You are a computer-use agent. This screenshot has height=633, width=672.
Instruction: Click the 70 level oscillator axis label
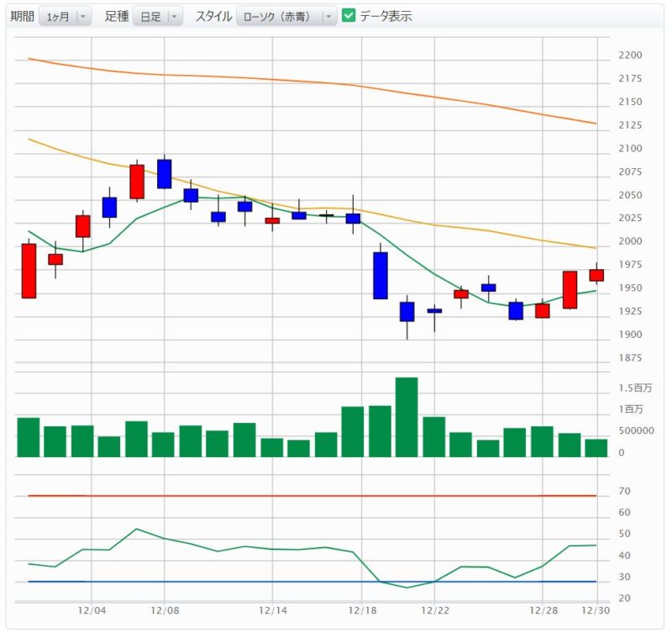pyautogui.click(x=625, y=491)
